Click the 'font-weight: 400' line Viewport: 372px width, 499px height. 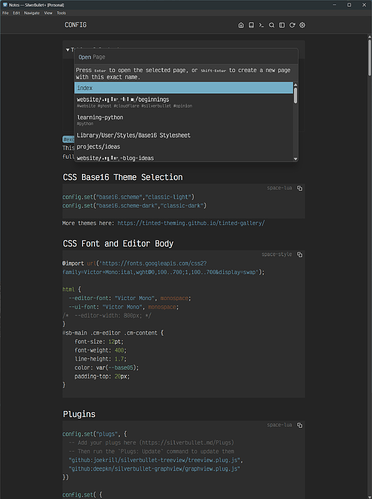[x=101, y=350]
